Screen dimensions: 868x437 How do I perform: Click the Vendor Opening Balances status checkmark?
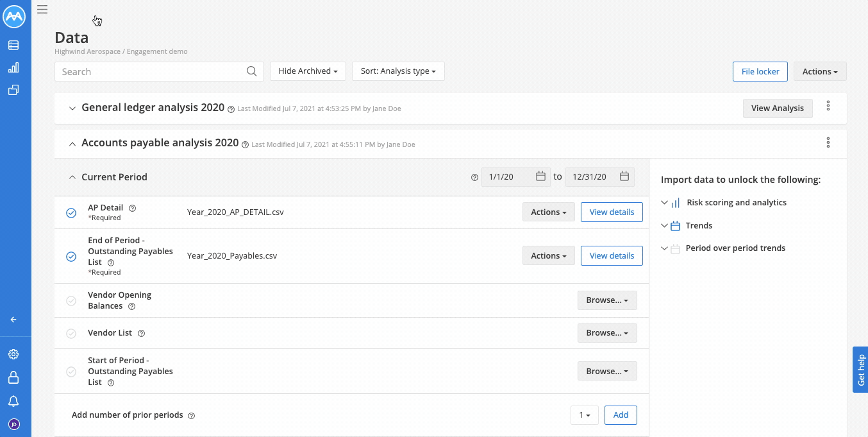click(71, 300)
